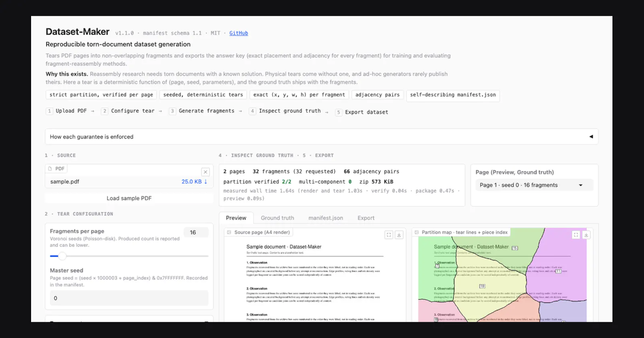Screen dimensions: 644x338
Task: Download the Source page render image
Action: pos(399,235)
